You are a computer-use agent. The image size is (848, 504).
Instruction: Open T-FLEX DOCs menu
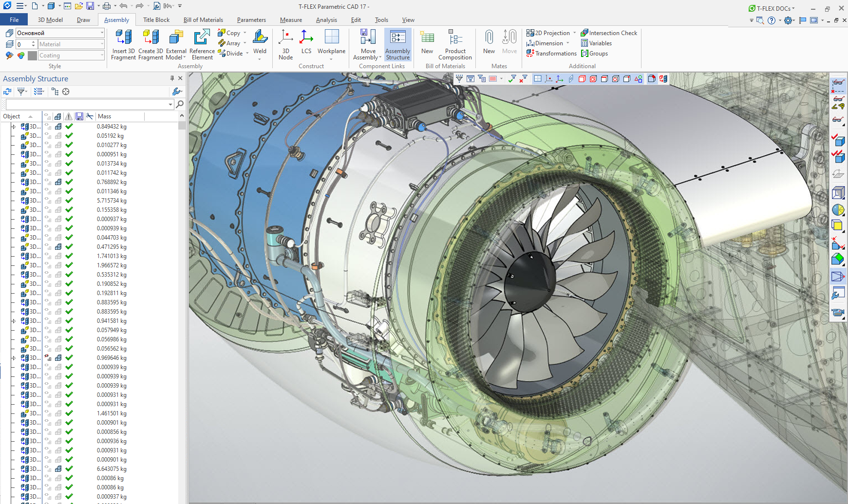[x=772, y=8]
